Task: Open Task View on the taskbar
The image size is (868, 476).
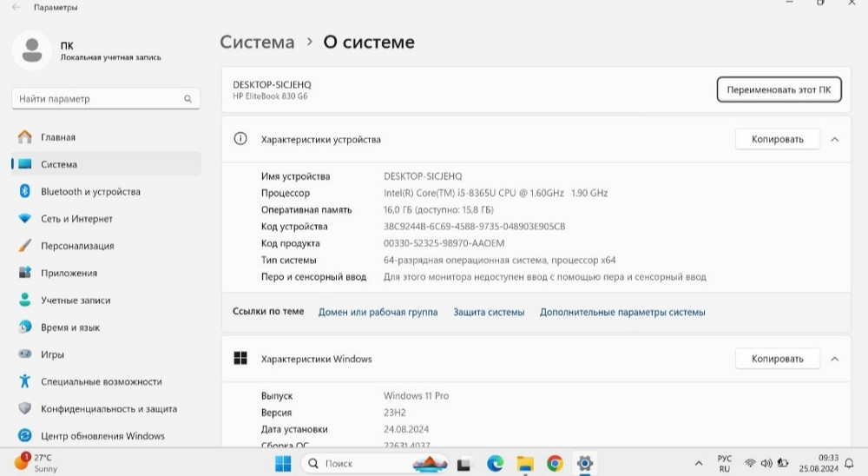Action: 464,464
